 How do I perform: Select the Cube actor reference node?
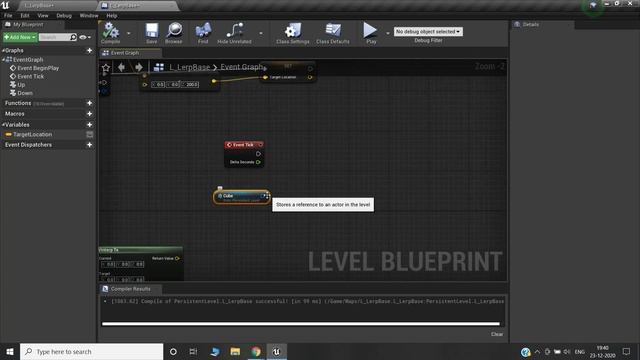[241, 197]
